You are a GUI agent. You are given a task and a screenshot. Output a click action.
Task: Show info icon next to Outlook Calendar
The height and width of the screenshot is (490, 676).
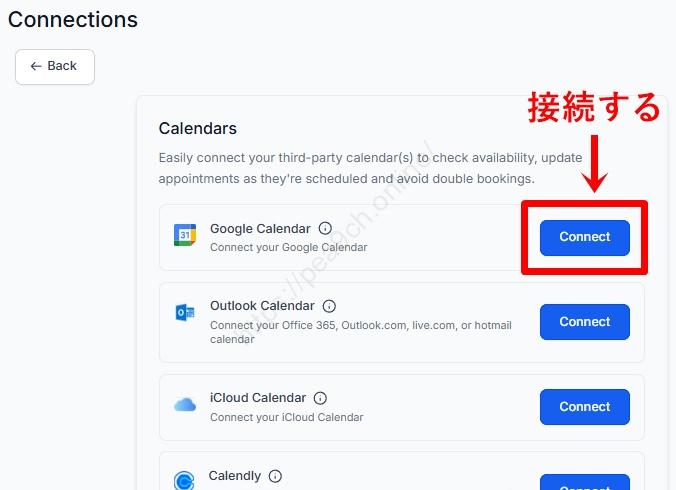click(x=329, y=306)
